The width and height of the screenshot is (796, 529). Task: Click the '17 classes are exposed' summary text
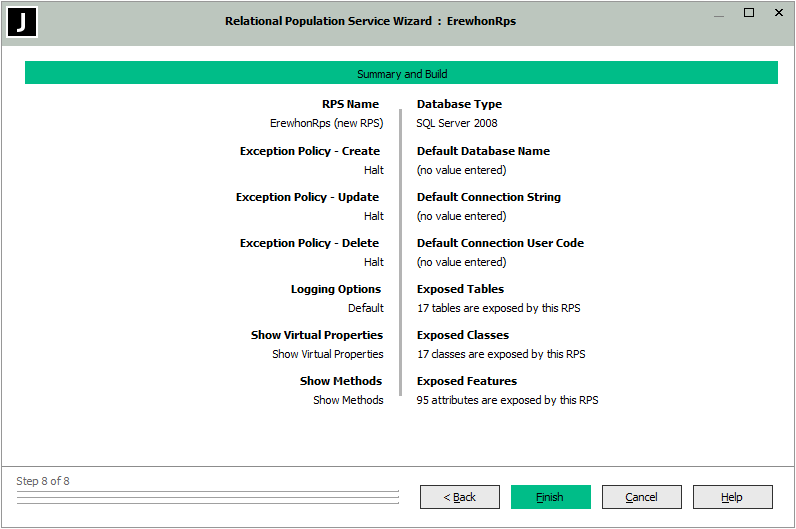500,354
